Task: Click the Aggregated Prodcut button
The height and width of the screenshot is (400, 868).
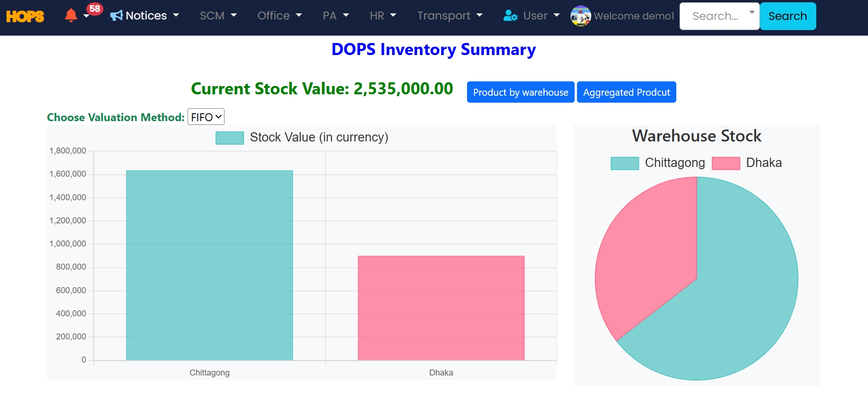Action: click(x=626, y=92)
